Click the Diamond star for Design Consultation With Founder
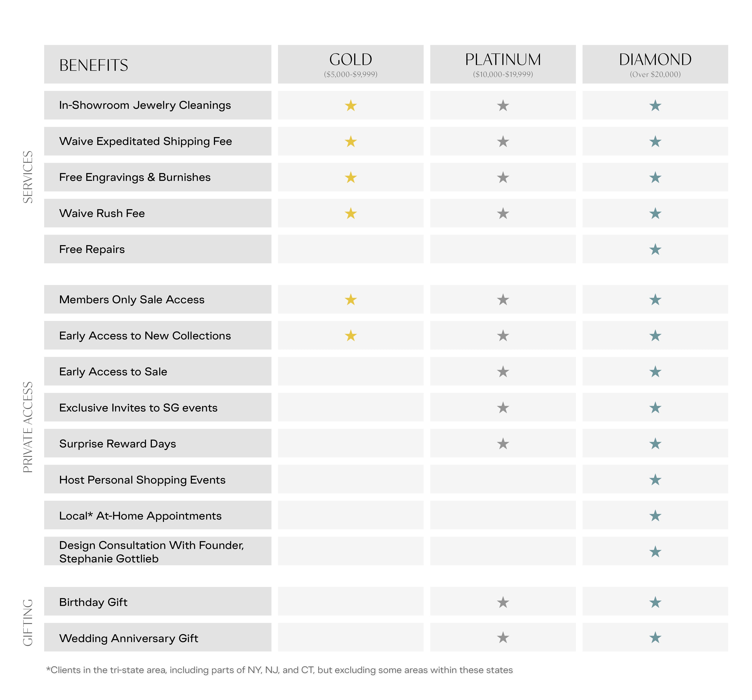This screenshot has height=700, width=752. (655, 552)
